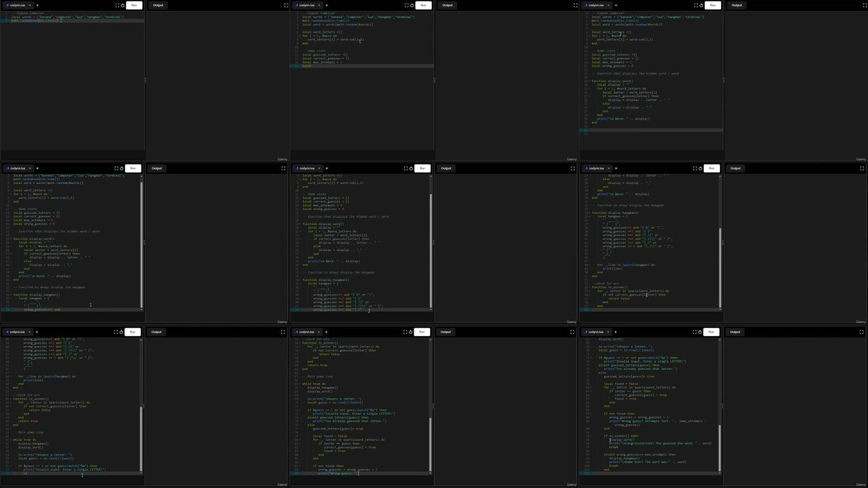The width and height of the screenshot is (868, 488).
Task: Reset the code in the middle-right panel
Action: (700, 168)
